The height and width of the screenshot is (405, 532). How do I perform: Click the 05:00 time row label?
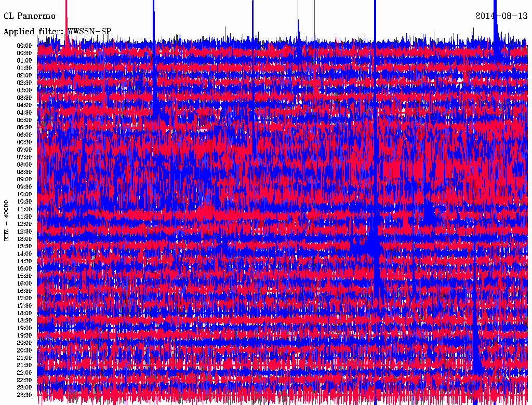tap(24, 120)
